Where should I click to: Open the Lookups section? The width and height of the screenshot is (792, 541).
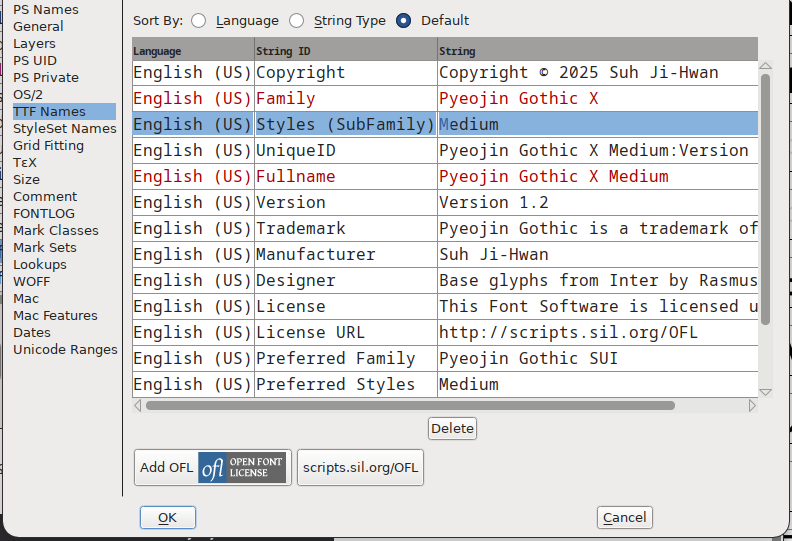pos(40,265)
